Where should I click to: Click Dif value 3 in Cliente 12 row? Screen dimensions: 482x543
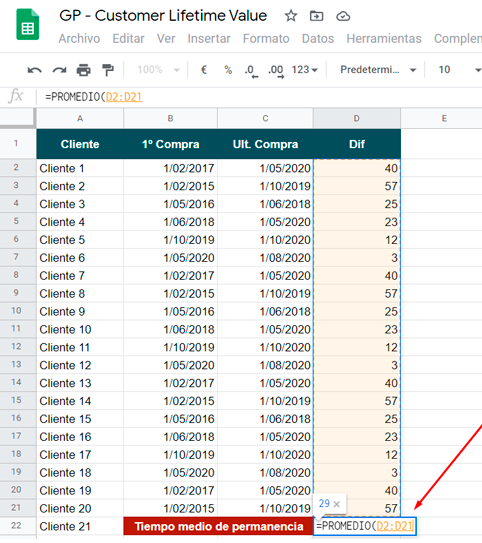click(x=357, y=365)
